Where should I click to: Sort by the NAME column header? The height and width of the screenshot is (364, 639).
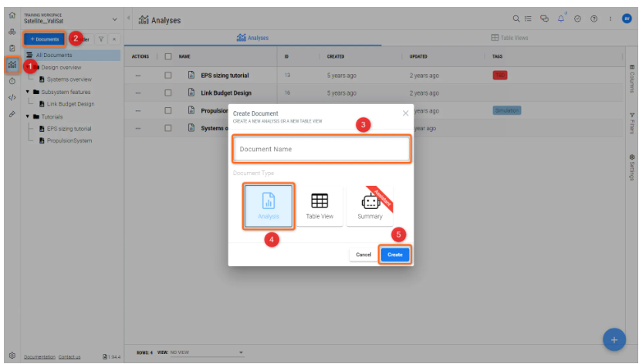(x=184, y=56)
